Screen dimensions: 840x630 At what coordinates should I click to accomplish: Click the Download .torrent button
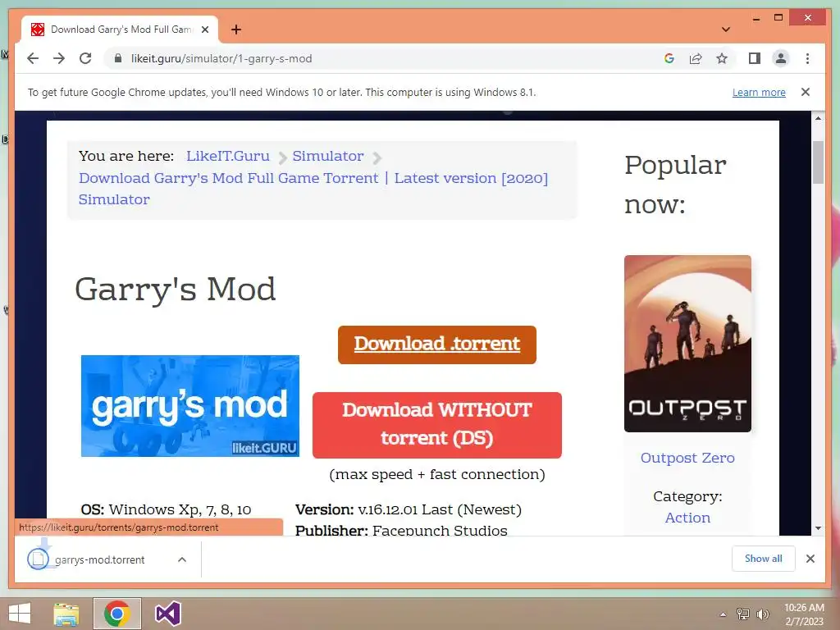tap(436, 345)
